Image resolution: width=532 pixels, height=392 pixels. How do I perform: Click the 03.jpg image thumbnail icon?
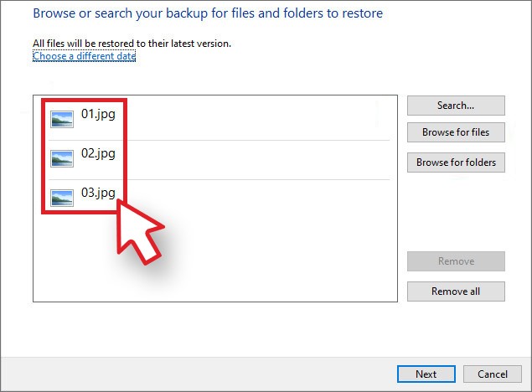coord(62,198)
